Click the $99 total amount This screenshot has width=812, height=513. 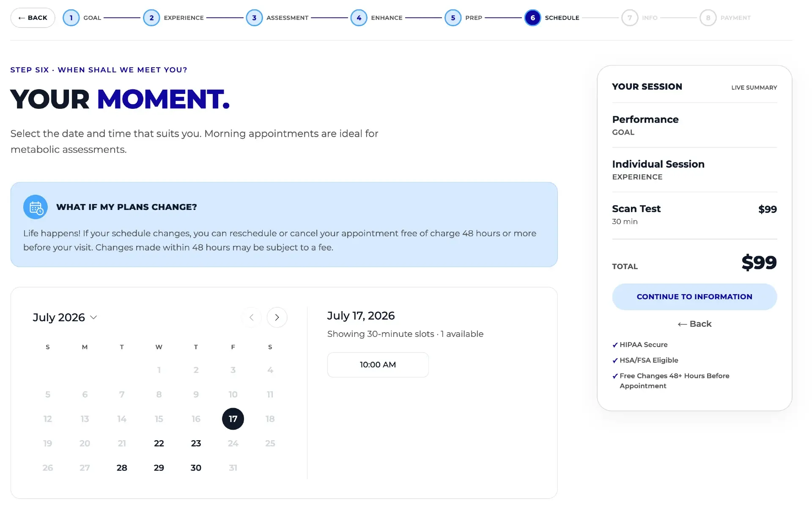tap(759, 262)
